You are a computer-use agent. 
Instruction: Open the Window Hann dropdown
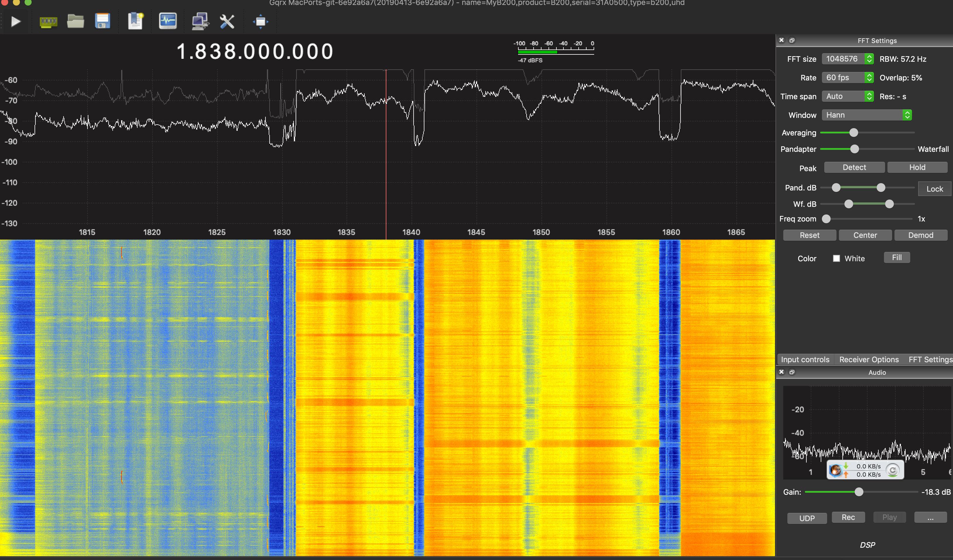click(866, 115)
